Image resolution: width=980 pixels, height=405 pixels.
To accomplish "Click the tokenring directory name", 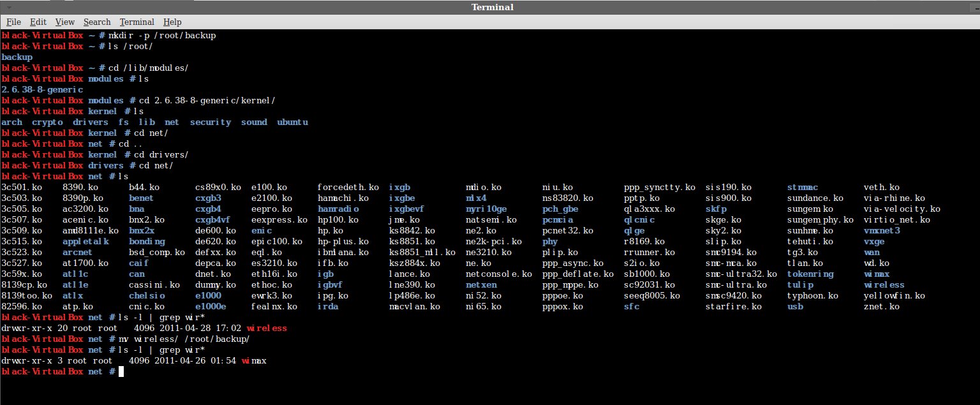I will [810, 274].
